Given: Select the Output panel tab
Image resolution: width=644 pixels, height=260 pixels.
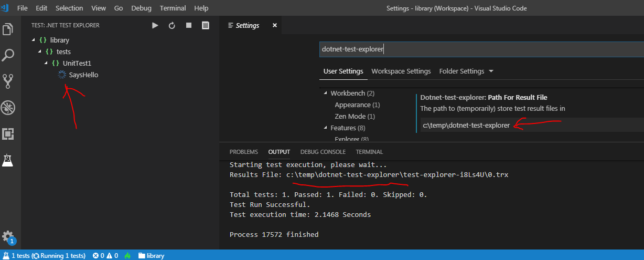Looking at the screenshot, I should point(279,152).
